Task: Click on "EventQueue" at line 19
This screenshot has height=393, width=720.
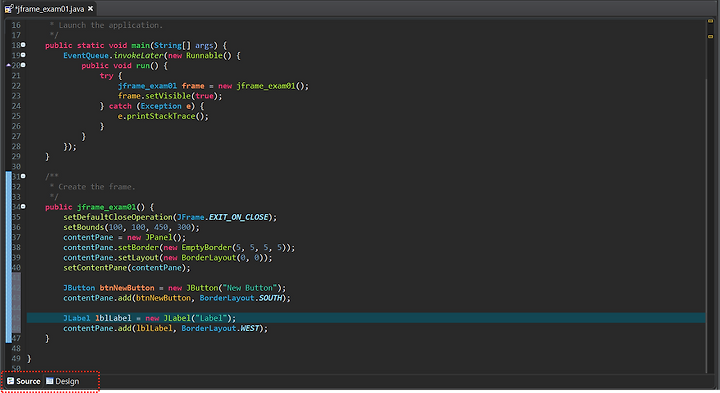Action: [86, 56]
